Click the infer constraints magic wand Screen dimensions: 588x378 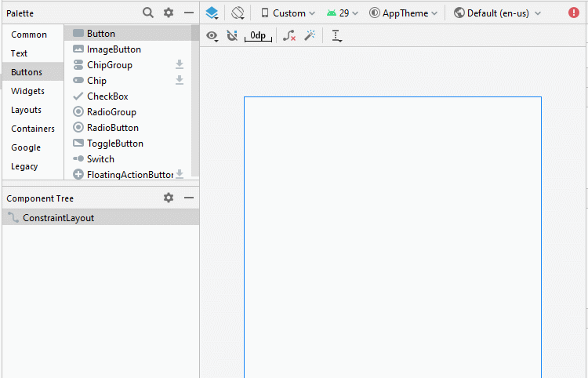310,36
